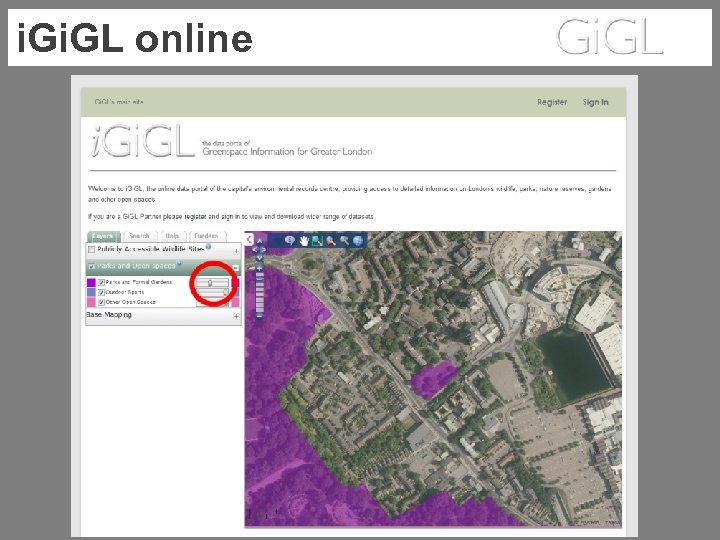Zoom in with the plus button on zoom bar

pos(259,268)
